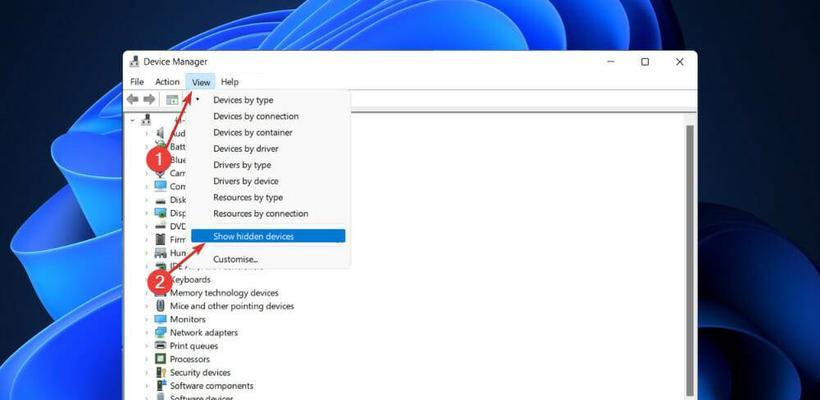This screenshot has height=400, width=820.
Task: Expand the Print queues node
Action: coord(147,346)
